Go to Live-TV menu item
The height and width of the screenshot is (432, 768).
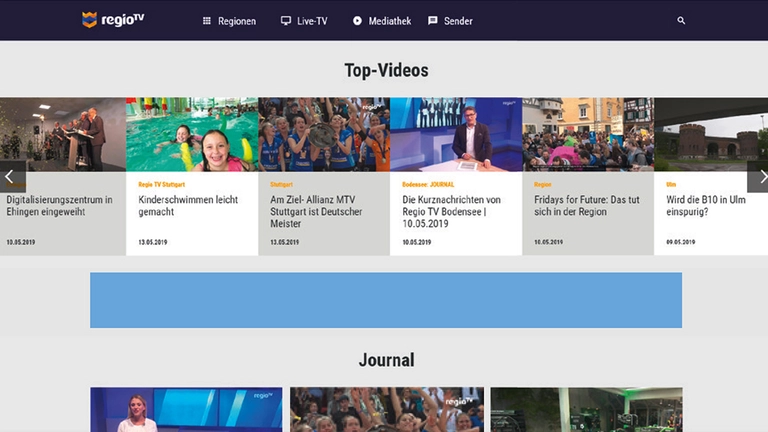point(312,21)
